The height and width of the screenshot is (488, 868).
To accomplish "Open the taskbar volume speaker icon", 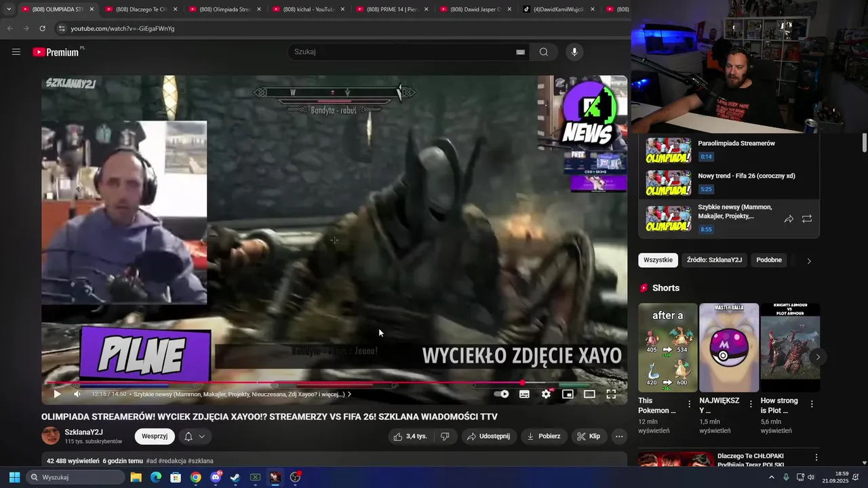I will (x=811, y=477).
